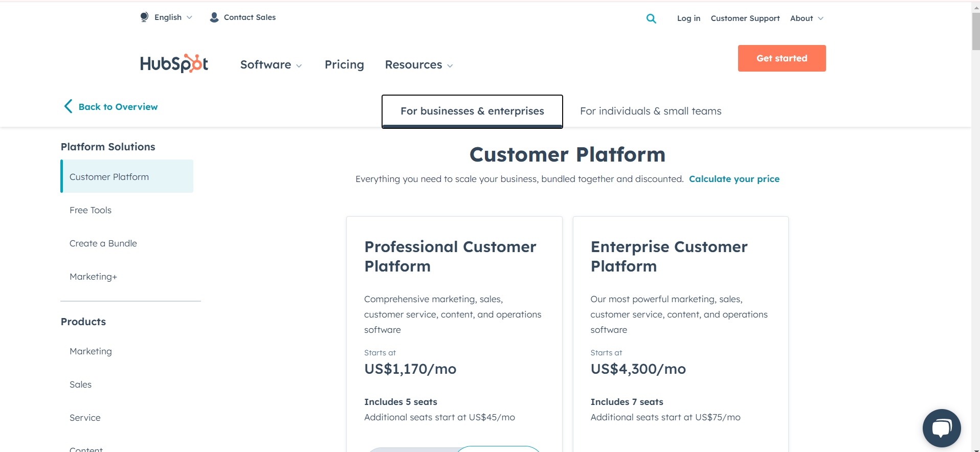Image resolution: width=980 pixels, height=452 pixels.
Task: Click the Back to Overview arrow icon
Action: [x=68, y=106]
